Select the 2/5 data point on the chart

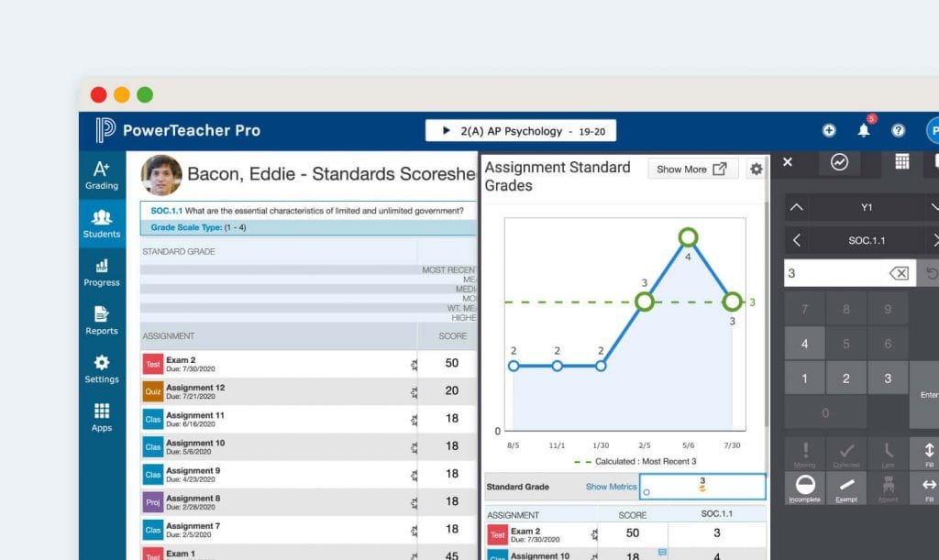(645, 302)
